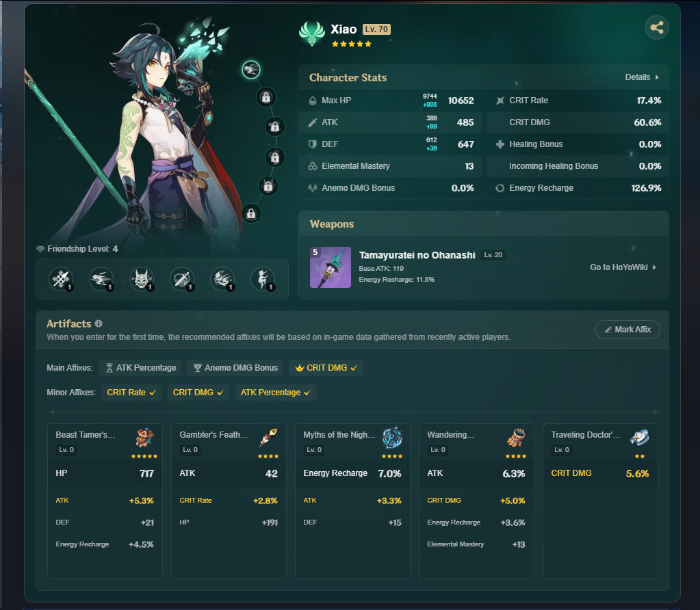This screenshot has width=700, height=610.
Task: Toggle the CRIT DMG minor affix
Action: pos(198,393)
